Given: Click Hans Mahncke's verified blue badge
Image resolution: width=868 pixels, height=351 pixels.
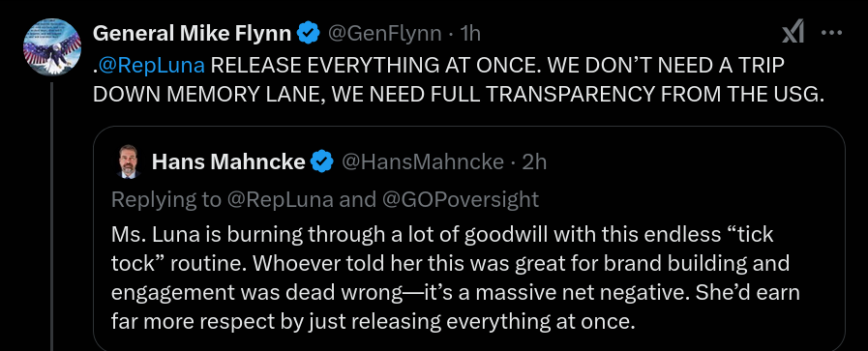Looking at the screenshot, I should (x=322, y=161).
